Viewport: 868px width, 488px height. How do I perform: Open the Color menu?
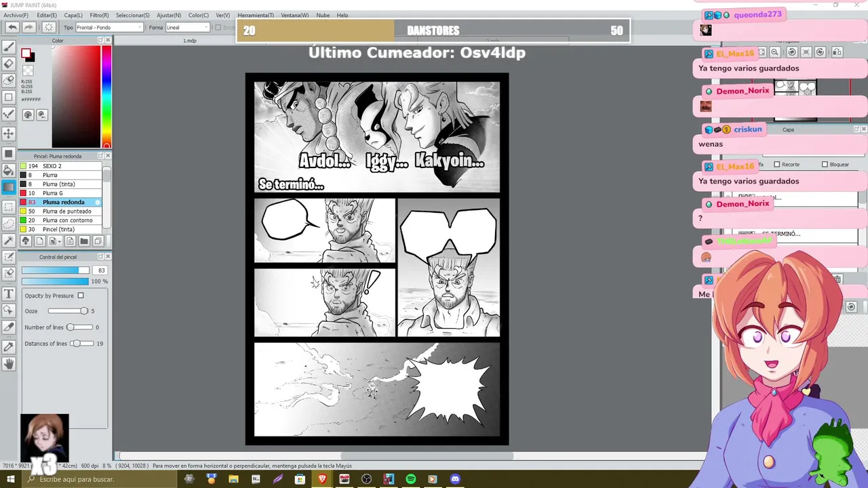point(199,15)
